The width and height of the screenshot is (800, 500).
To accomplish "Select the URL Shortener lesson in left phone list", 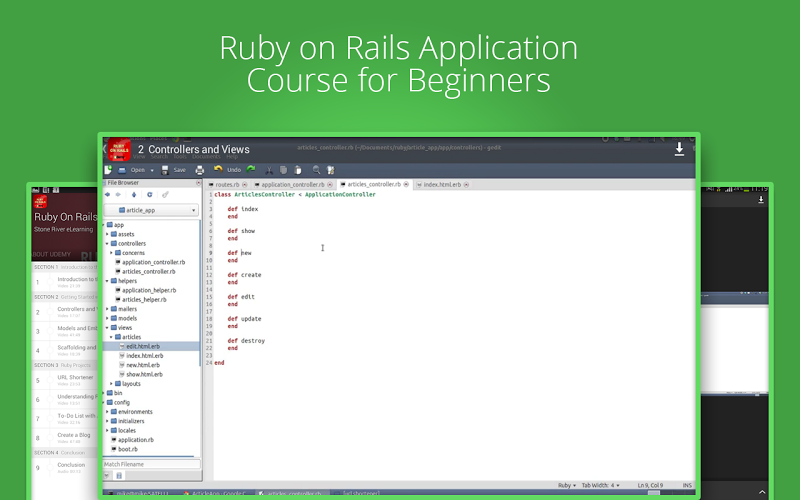I will click(65, 380).
